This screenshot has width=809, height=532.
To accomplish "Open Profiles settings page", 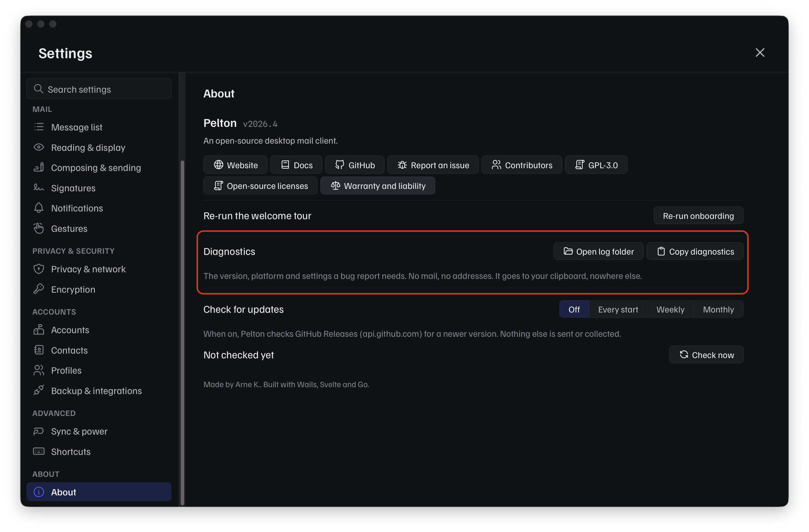I will (x=99, y=370).
